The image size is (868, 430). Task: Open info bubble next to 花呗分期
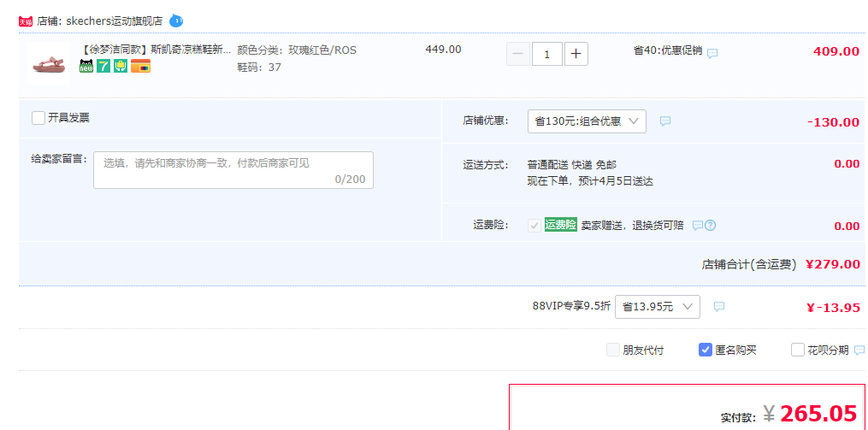point(859,350)
